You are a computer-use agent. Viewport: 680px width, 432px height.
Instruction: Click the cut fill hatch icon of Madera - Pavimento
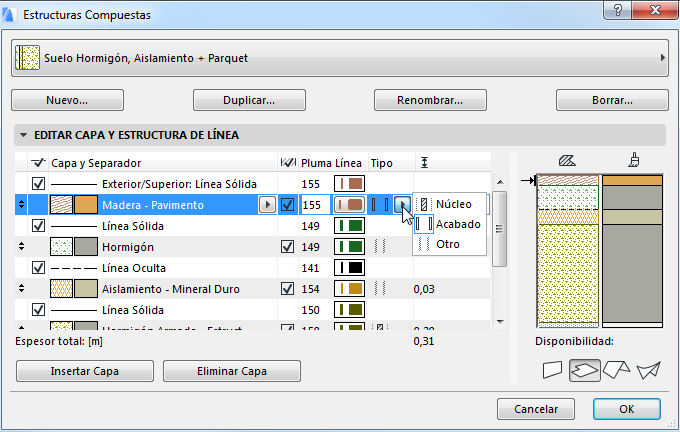[x=61, y=205]
